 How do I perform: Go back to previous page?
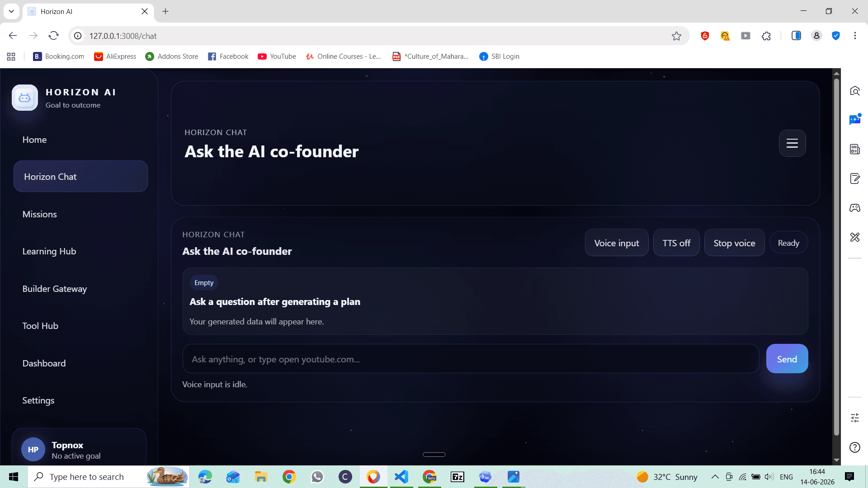click(13, 36)
